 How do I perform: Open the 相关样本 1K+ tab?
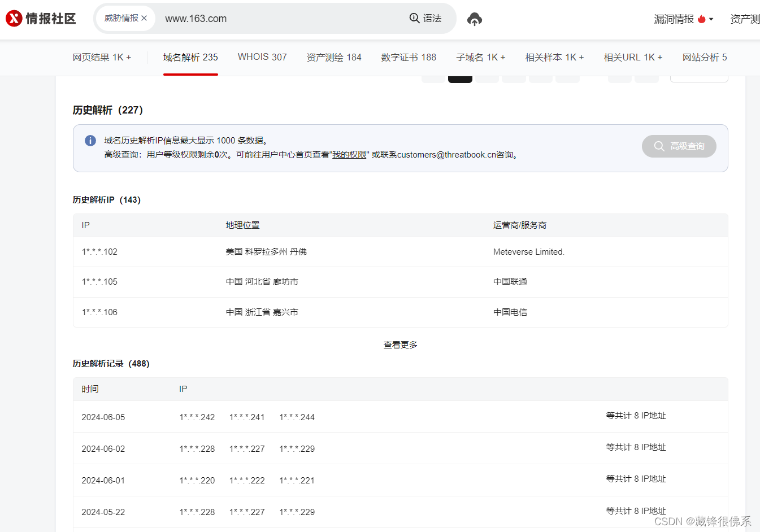click(554, 58)
